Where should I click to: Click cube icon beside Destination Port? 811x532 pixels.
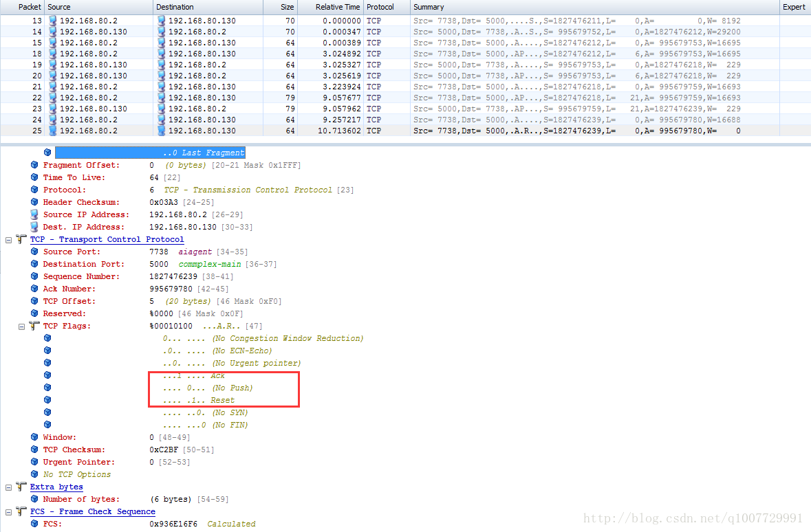[x=34, y=264]
